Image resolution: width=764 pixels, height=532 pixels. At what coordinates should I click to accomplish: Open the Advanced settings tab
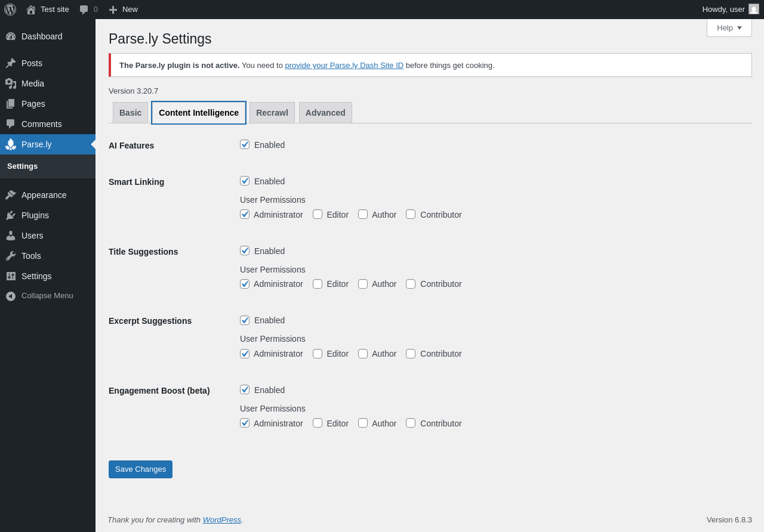pyautogui.click(x=325, y=113)
